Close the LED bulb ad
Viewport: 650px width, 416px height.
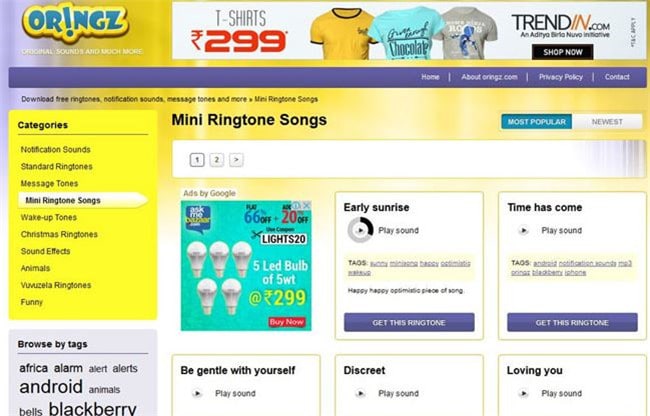[307, 205]
